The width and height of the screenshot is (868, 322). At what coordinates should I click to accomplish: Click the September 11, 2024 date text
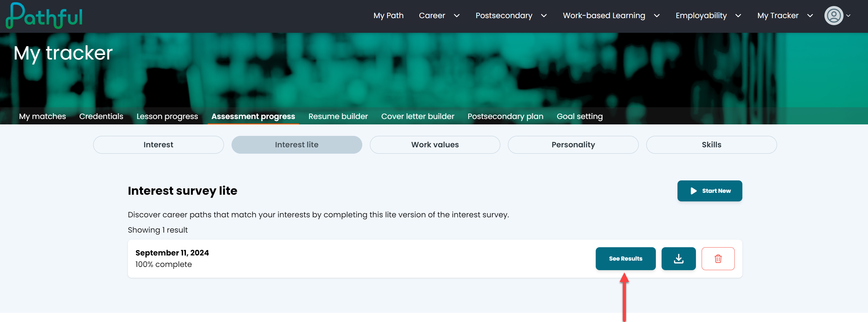pyautogui.click(x=172, y=253)
